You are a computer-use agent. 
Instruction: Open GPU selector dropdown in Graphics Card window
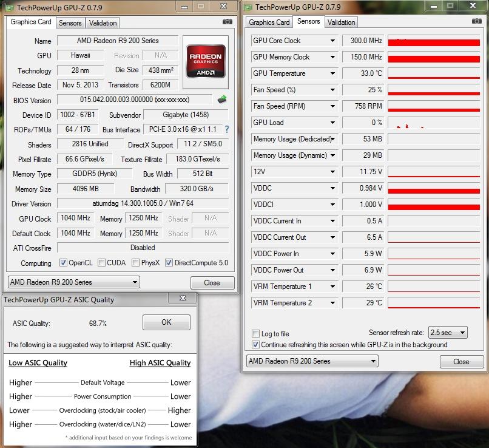74,282
